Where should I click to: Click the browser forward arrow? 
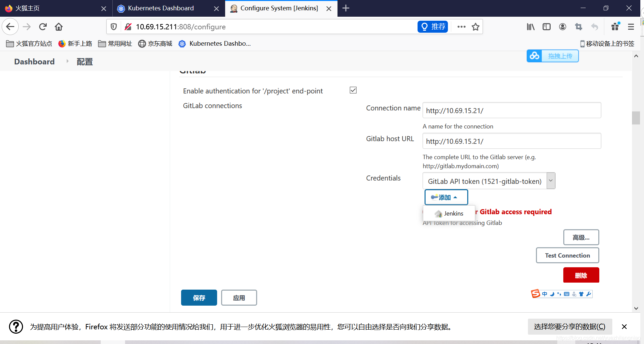27,27
